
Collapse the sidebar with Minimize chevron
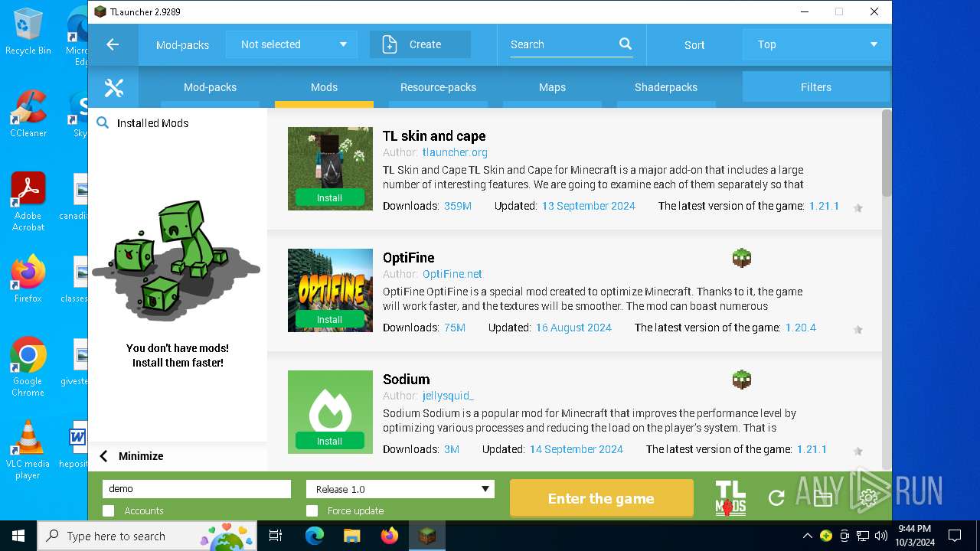[104, 456]
